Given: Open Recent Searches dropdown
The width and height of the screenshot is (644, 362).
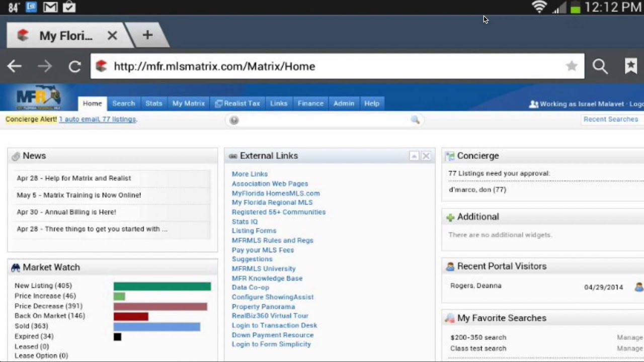Looking at the screenshot, I should point(611,120).
